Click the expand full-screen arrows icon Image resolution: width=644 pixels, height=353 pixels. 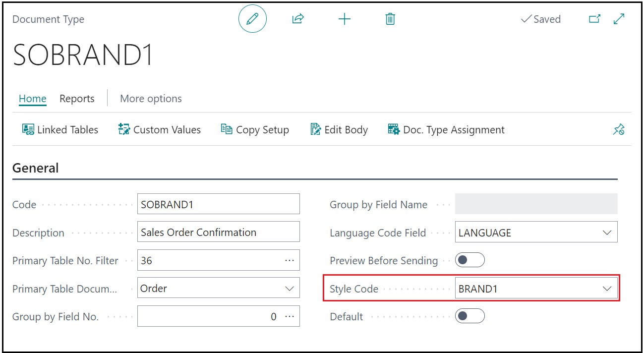619,19
